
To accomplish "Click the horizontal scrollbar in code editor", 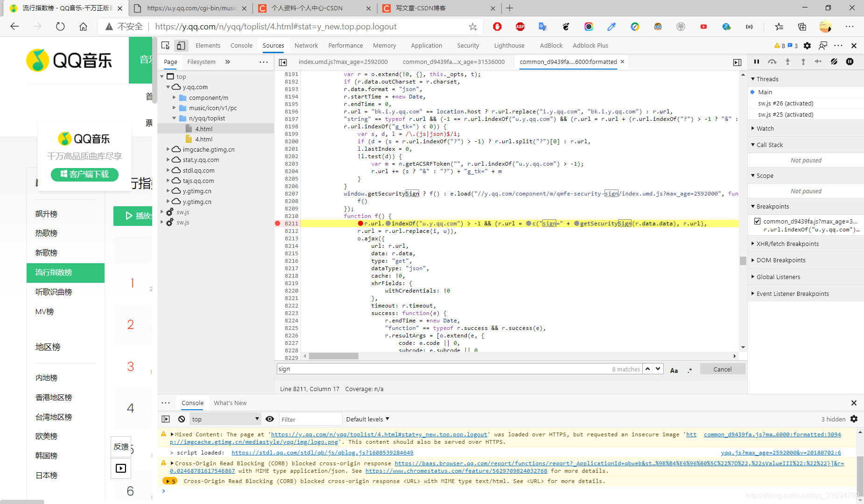I will 333,356.
